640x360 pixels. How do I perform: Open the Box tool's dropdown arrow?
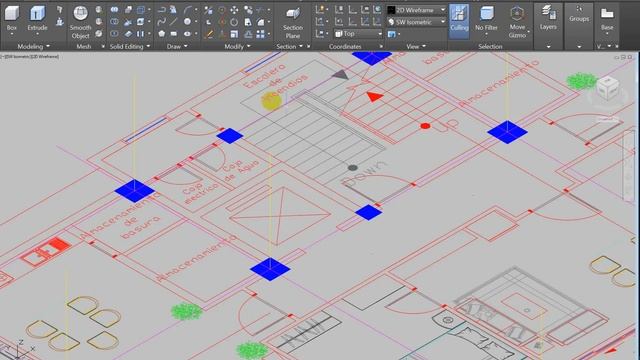click(12, 34)
